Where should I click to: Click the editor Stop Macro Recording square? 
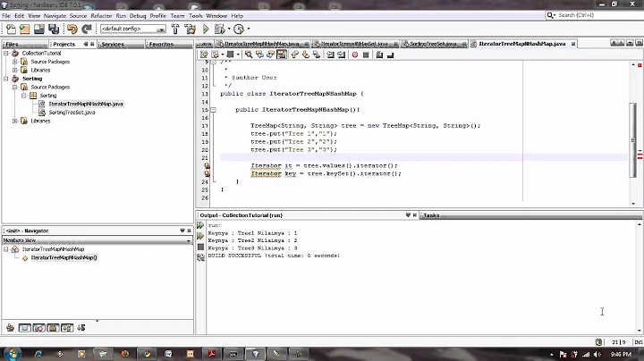click(366, 55)
